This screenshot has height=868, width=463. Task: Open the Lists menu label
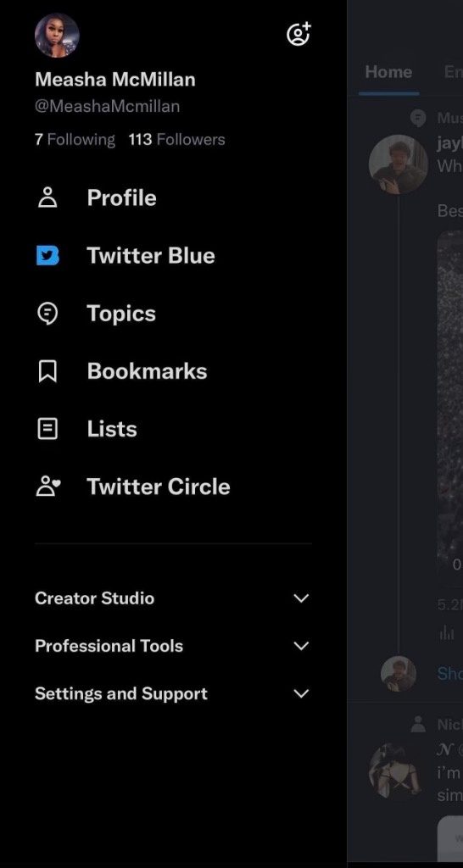pyautogui.click(x=112, y=429)
